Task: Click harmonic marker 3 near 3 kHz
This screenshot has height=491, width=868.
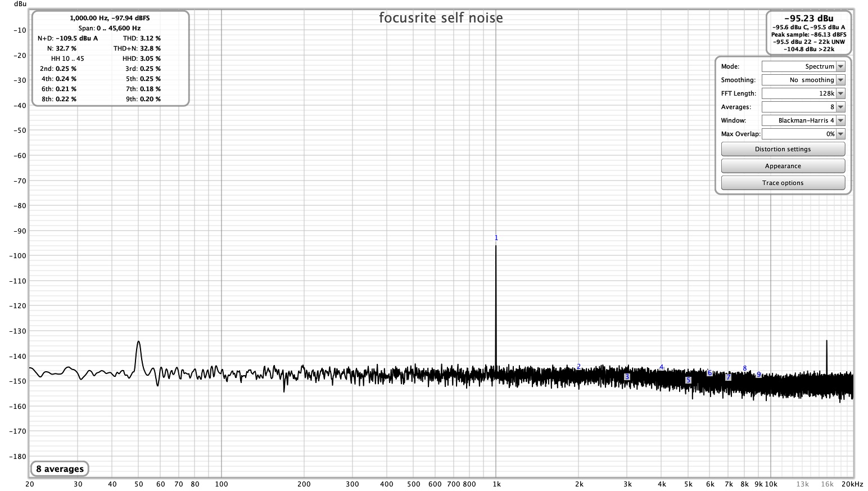Action: 627,377
